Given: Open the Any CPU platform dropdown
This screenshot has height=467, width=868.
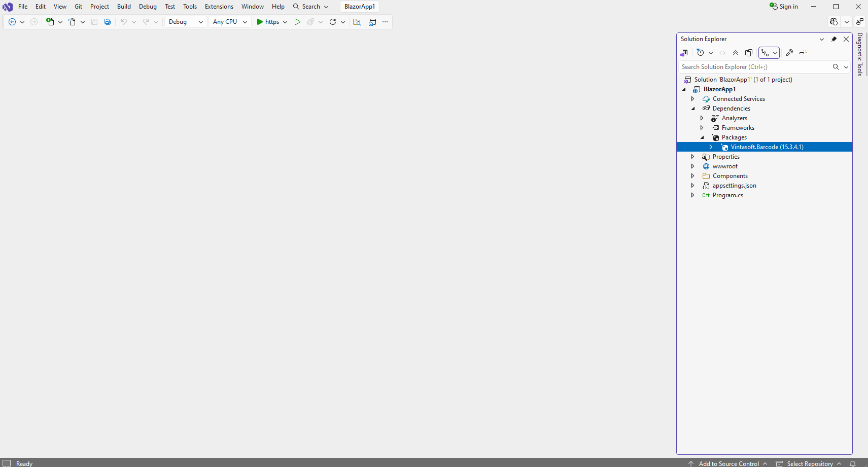Looking at the screenshot, I should pyautogui.click(x=230, y=22).
